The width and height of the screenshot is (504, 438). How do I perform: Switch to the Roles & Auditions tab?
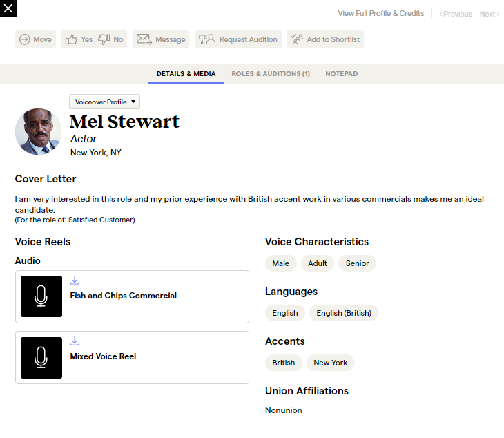[270, 74]
